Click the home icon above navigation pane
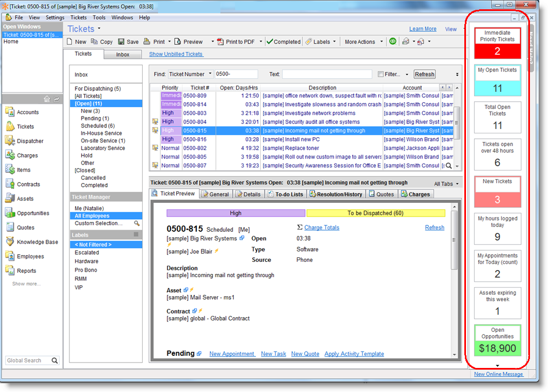Viewport: 548px width, 392px height. pos(47,99)
